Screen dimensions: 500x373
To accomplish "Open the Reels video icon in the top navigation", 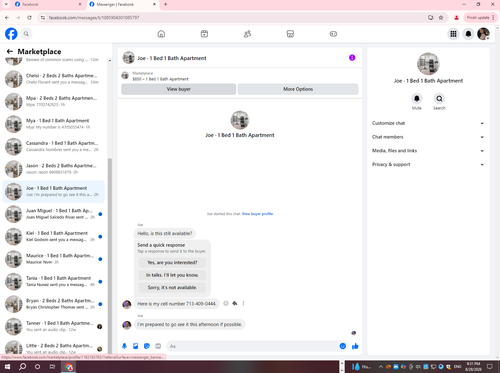I will (204, 34).
